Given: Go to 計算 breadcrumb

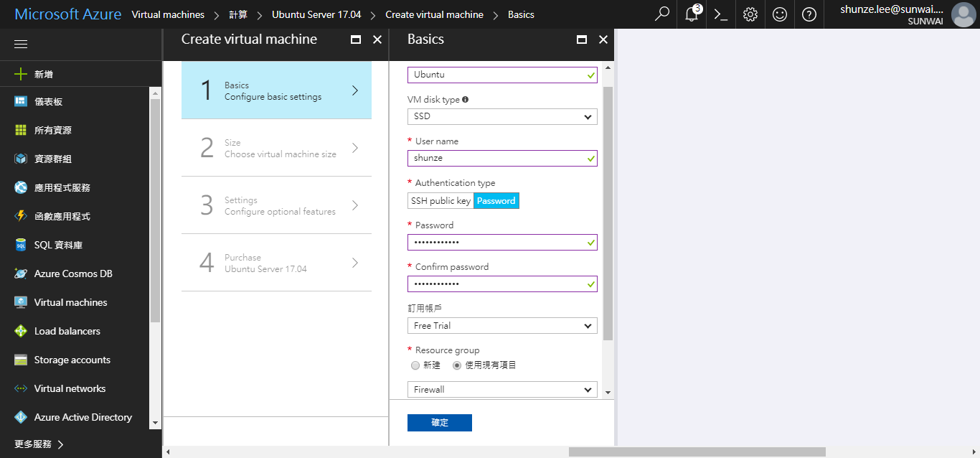Looking at the screenshot, I should pos(238,14).
